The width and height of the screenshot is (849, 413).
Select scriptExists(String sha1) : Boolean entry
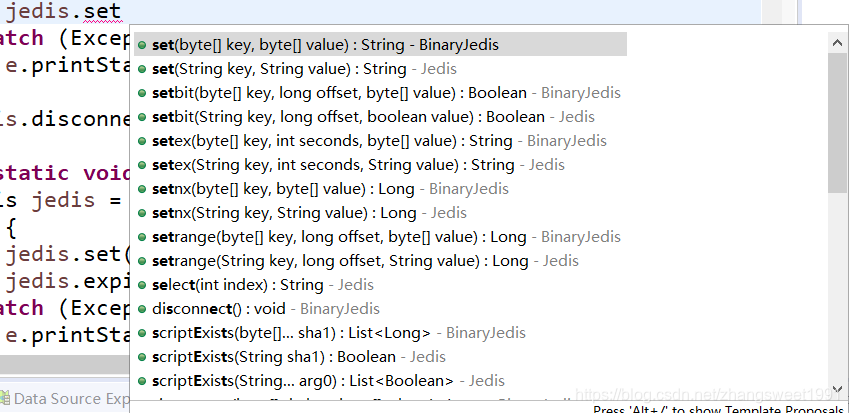point(380,357)
